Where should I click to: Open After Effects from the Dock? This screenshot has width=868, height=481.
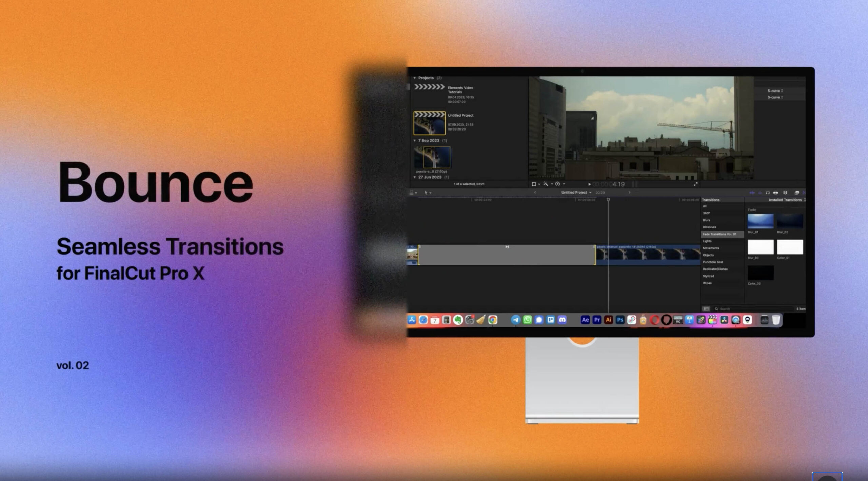(x=585, y=320)
